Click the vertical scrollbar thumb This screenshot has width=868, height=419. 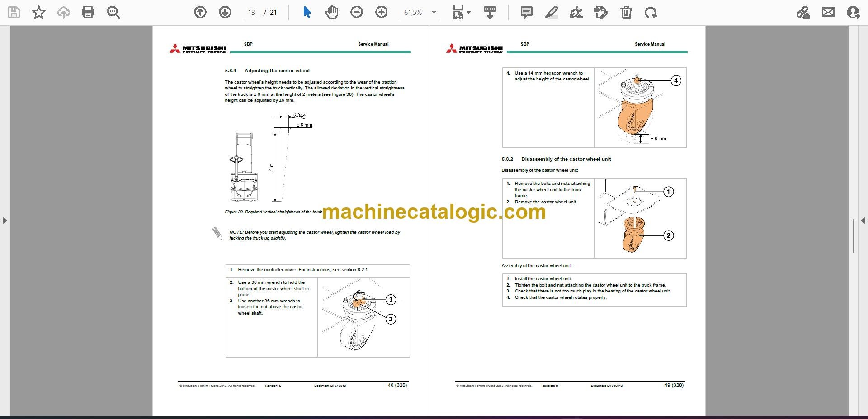click(x=853, y=236)
